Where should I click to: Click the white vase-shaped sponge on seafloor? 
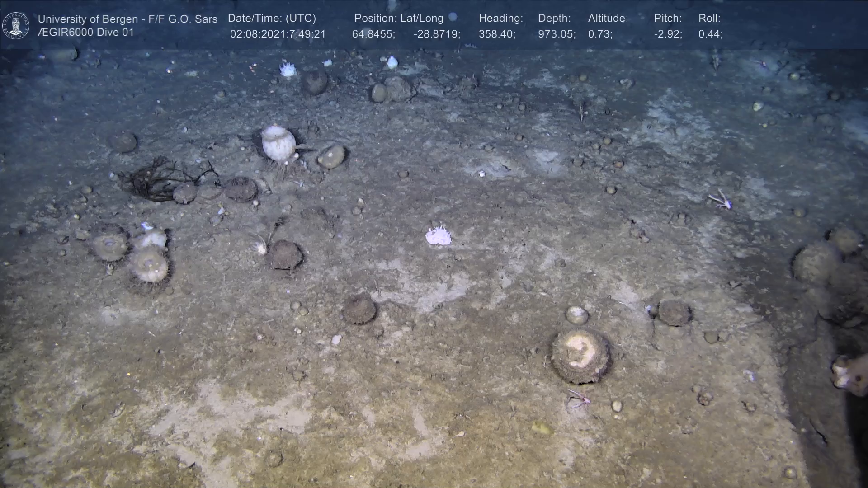click(x=278, y=143)
